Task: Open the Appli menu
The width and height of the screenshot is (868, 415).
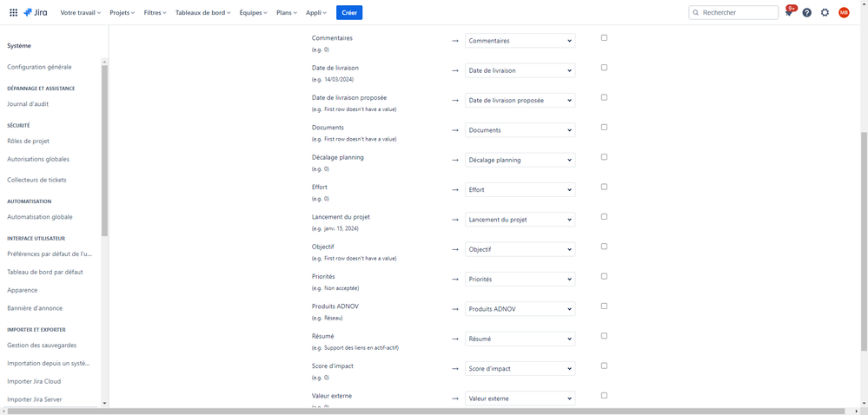Action: tap(316, 12)
